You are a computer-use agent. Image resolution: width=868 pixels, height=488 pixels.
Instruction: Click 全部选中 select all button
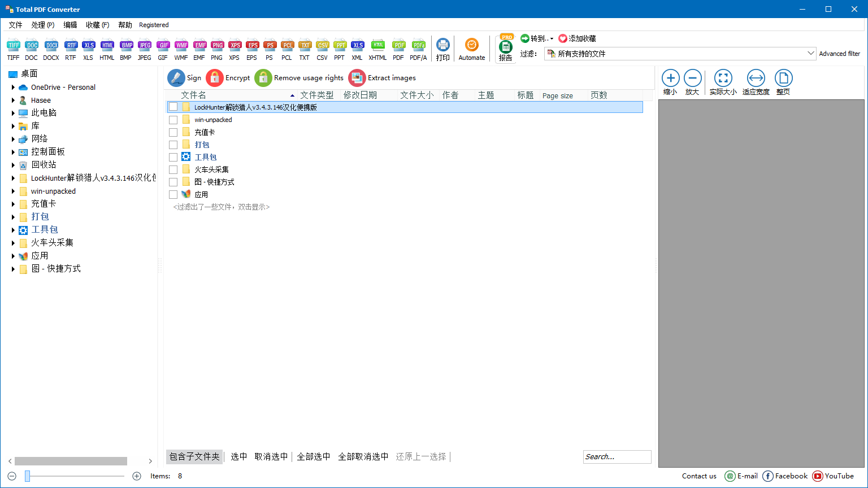click(x=314, y=456)
